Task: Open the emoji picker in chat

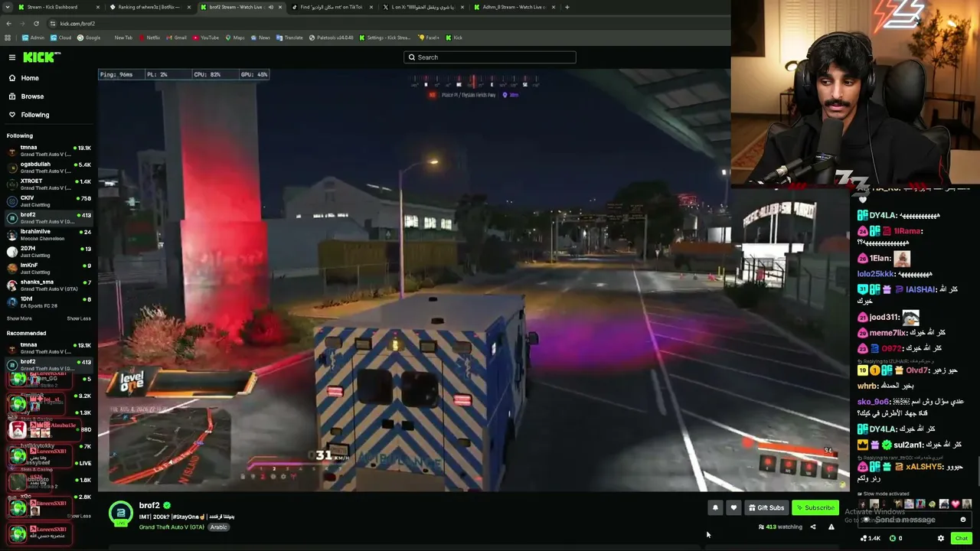Action: [x=963, y=520]
